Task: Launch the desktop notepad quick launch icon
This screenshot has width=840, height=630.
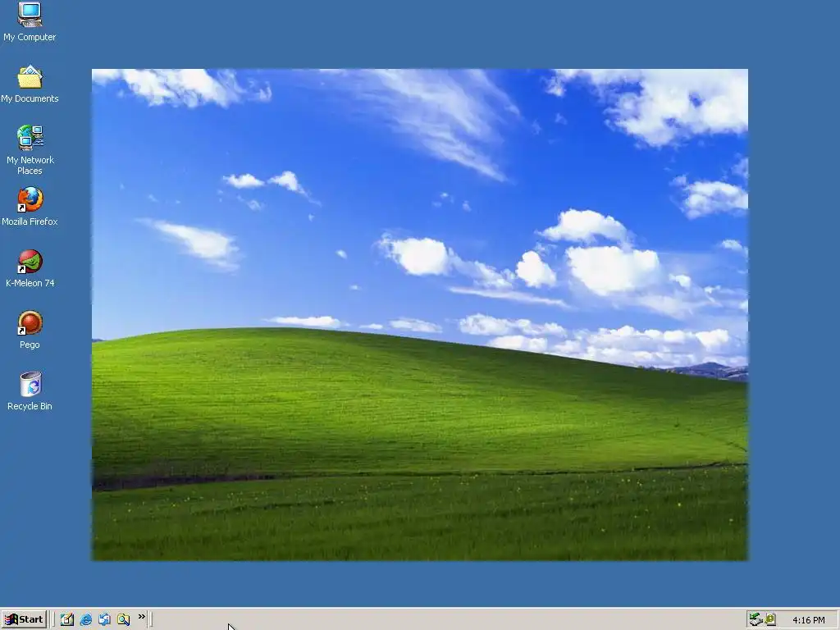Action: pos(67,619)
